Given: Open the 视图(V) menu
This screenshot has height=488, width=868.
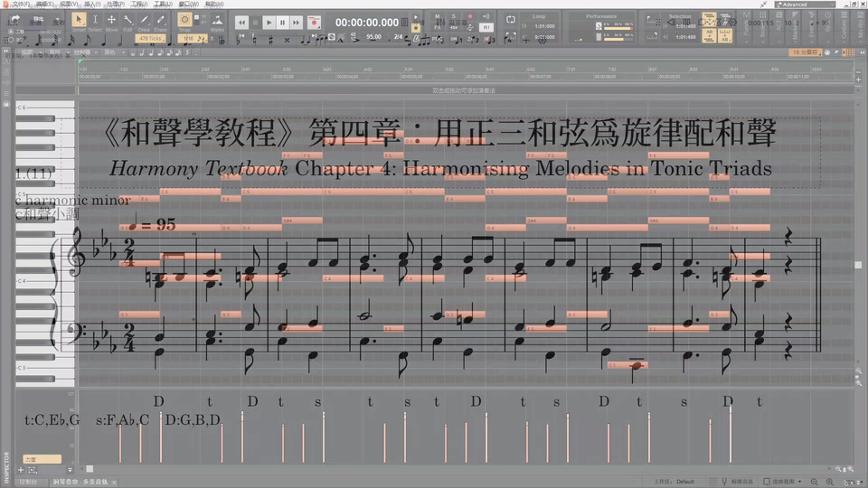Looking at the screenshot, I should click(70, 4).
